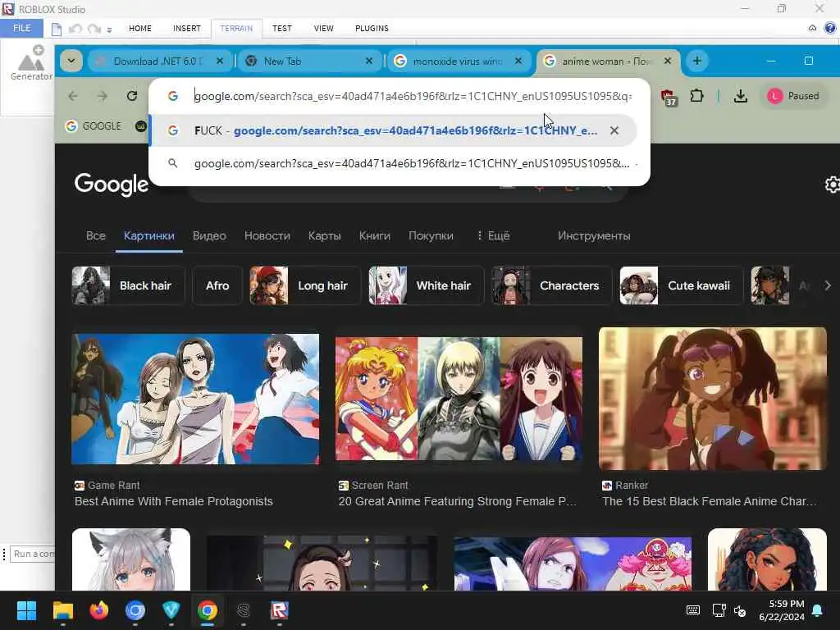This screenshot has height=630, width=840.
Task: Click into the Chrome address bar URL
Action: point(413,96)
